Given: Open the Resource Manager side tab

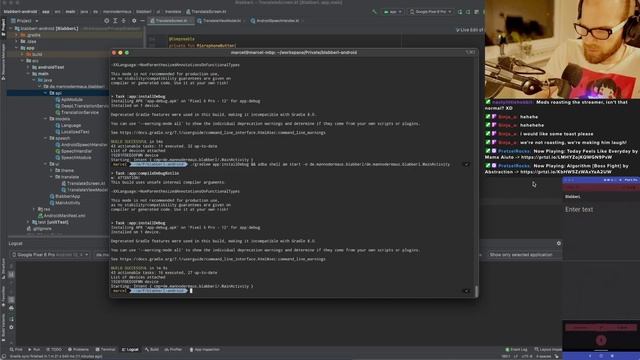Looking at the screenshot, I should (3, 61).
